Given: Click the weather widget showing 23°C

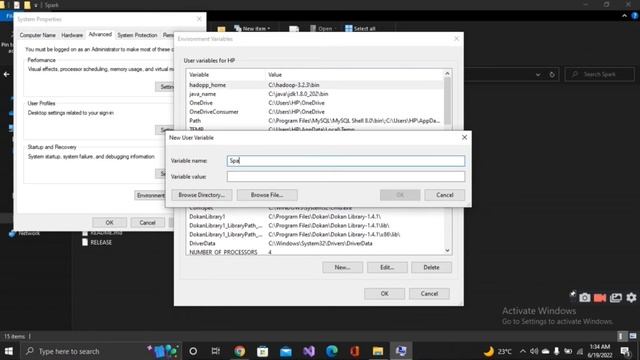Looking at the screenshot, I should pos(498,351).
